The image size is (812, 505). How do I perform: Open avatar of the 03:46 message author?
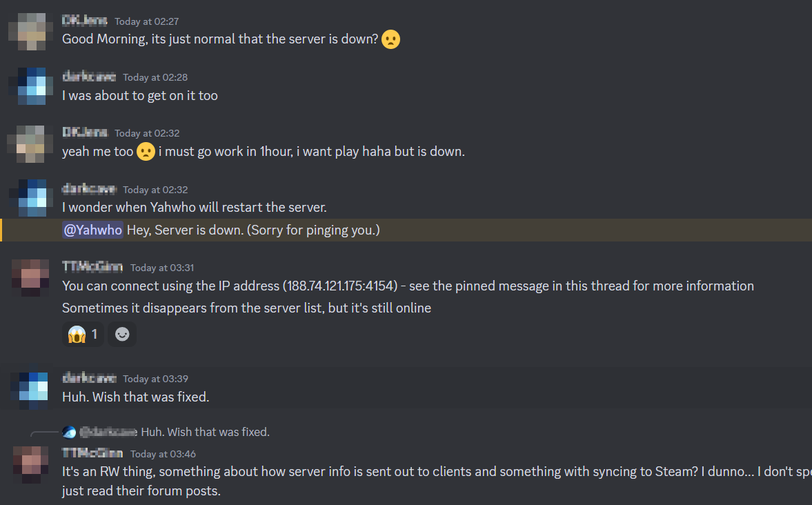30,464
